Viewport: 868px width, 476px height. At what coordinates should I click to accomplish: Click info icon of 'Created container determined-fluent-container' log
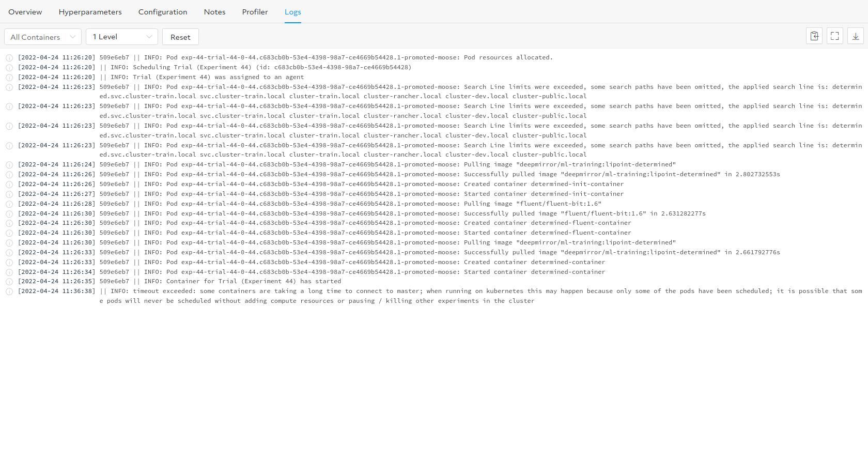click(9, 223)
